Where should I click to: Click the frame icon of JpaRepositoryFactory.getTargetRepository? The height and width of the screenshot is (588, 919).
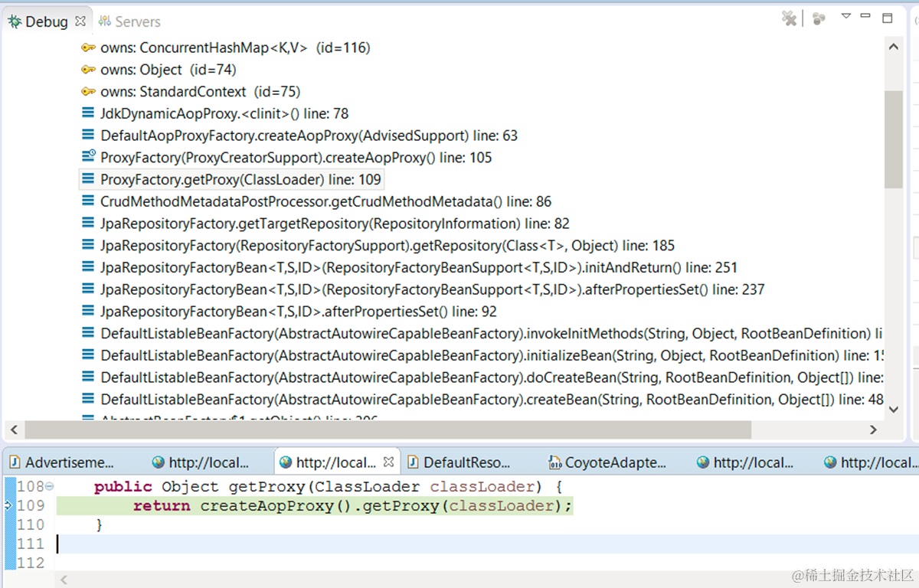[x=88, y=224]
